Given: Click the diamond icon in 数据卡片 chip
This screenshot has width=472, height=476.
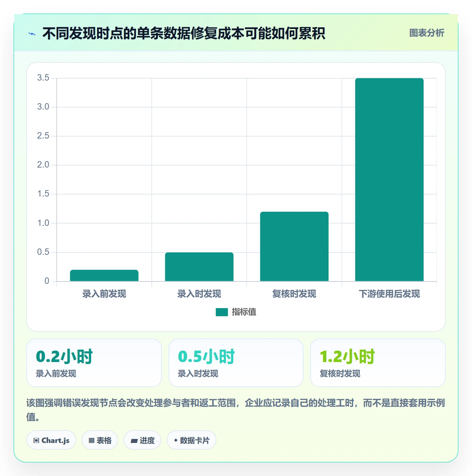Looking at the screenshot, I should point(176,440).
